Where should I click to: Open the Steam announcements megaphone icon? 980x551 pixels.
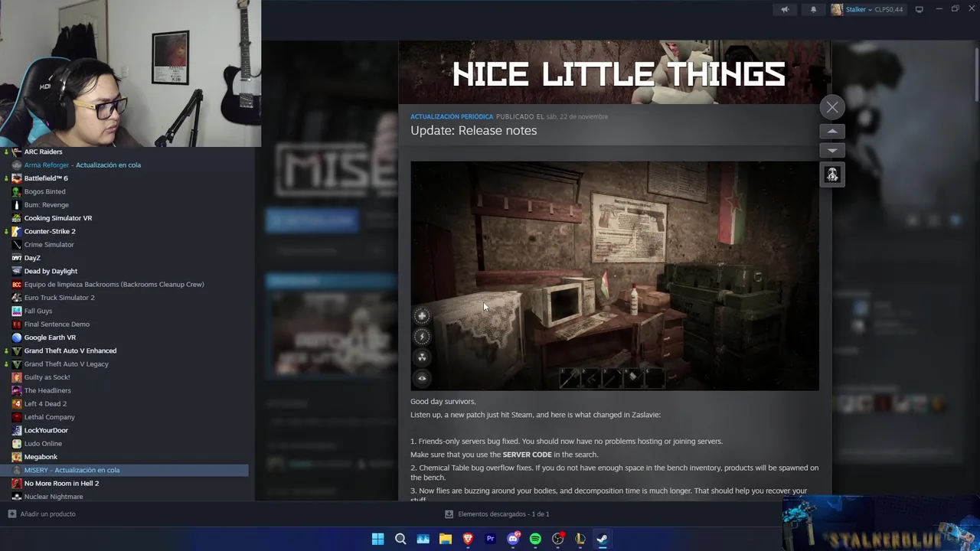click(x=785, y=9)
